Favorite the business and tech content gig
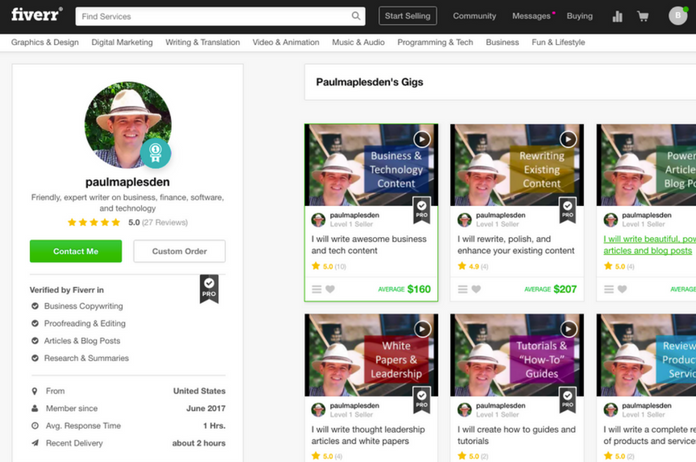Screen dimensions: 696x462 point(331,289)
